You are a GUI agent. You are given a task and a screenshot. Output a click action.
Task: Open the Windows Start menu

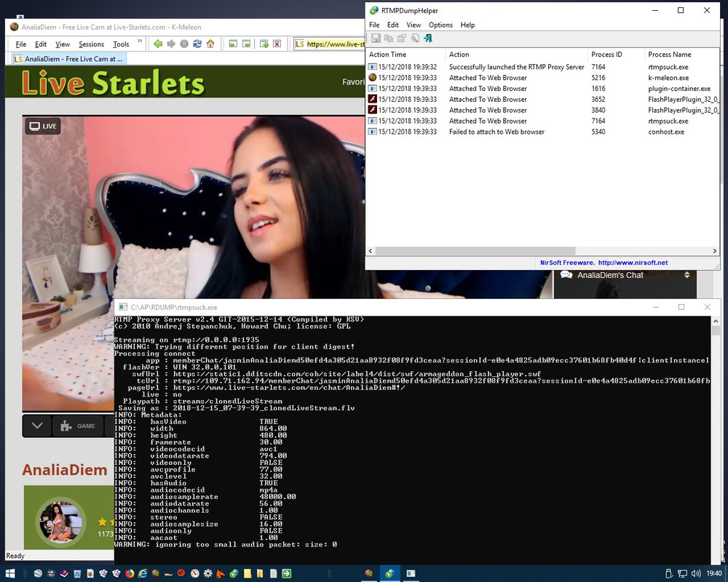tap(10, 574)
